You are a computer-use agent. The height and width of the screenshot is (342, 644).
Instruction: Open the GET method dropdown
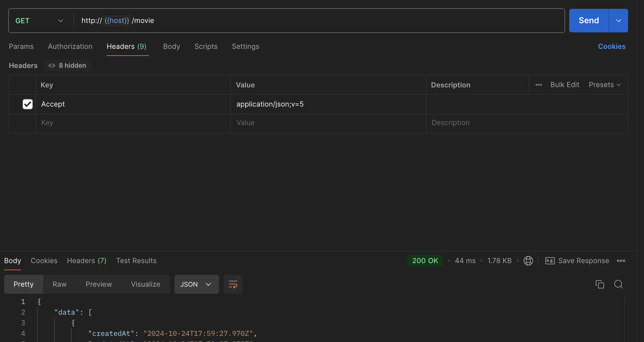(39, 21)
